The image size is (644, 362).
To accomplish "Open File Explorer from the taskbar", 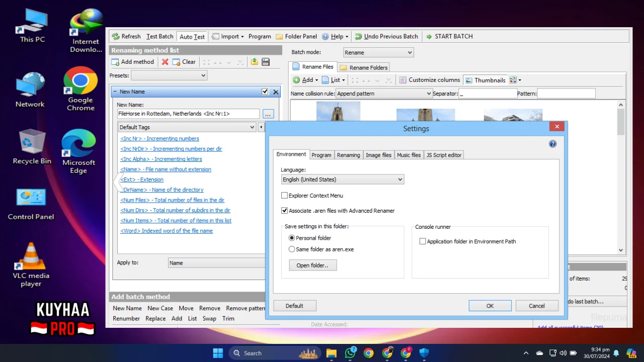I will click(332, 353).
